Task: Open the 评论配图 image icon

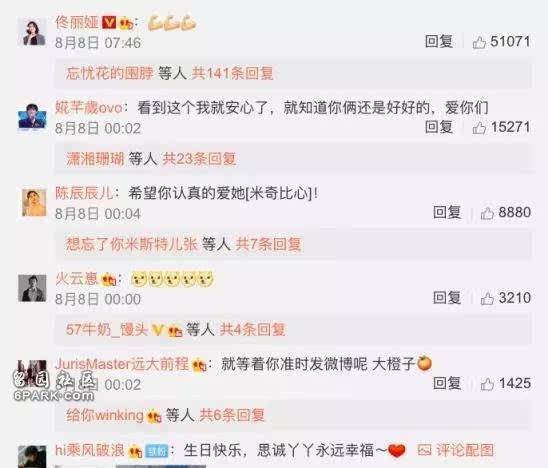Action: (x=424, y=450)
